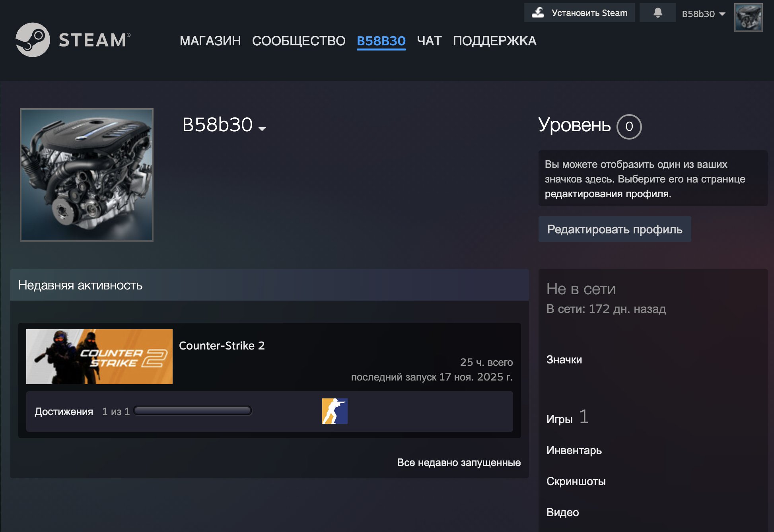Open the МАГАЗИН menu

[x=210, y=41]
